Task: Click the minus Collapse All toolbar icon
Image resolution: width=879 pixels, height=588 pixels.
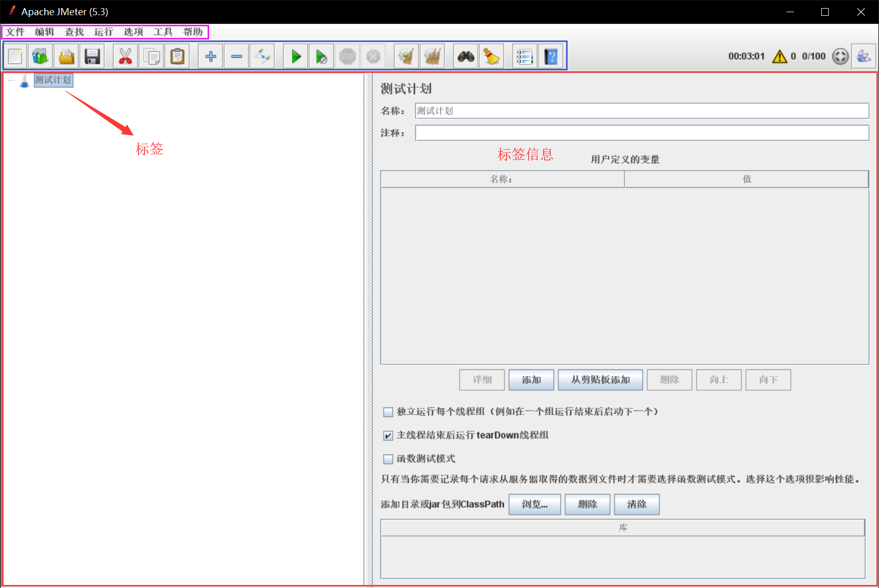Action: [x=236, y=56]
